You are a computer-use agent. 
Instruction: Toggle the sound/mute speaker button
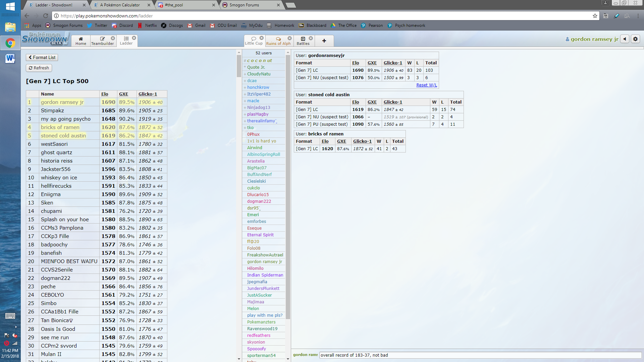(x=625, y=39)
